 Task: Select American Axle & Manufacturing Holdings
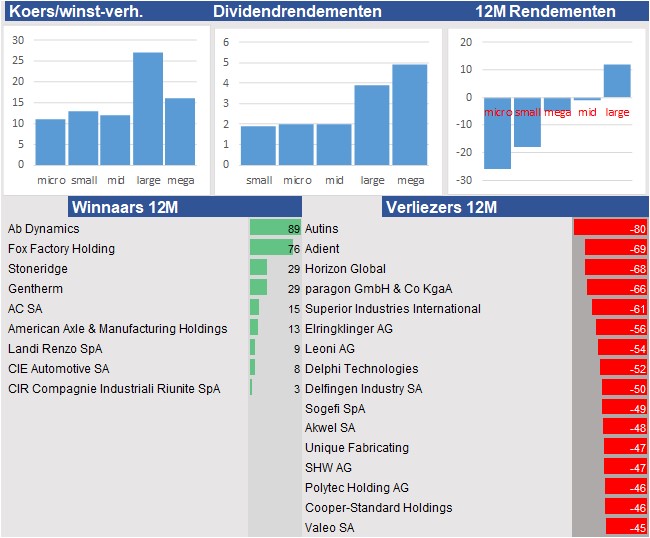117,329
